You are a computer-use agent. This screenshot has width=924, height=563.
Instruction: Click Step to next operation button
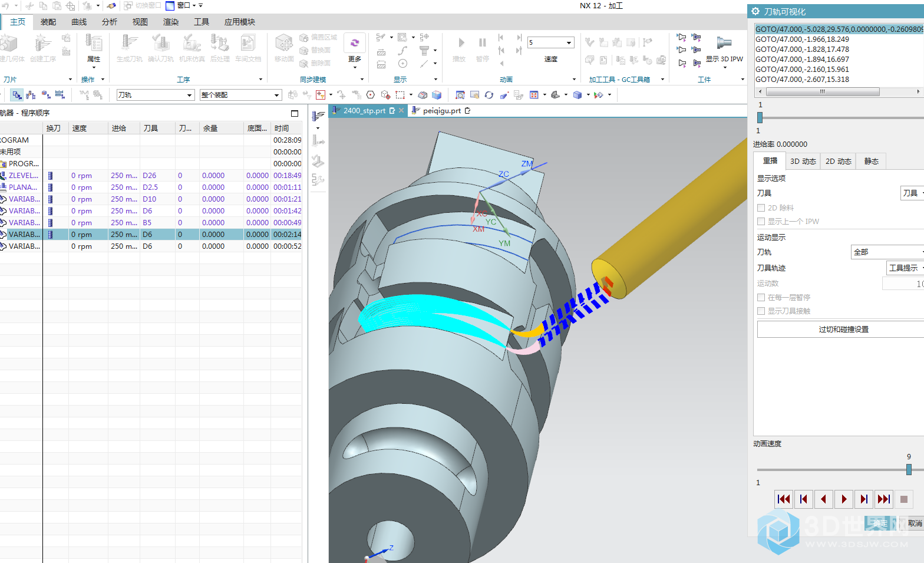pos(884,499)
